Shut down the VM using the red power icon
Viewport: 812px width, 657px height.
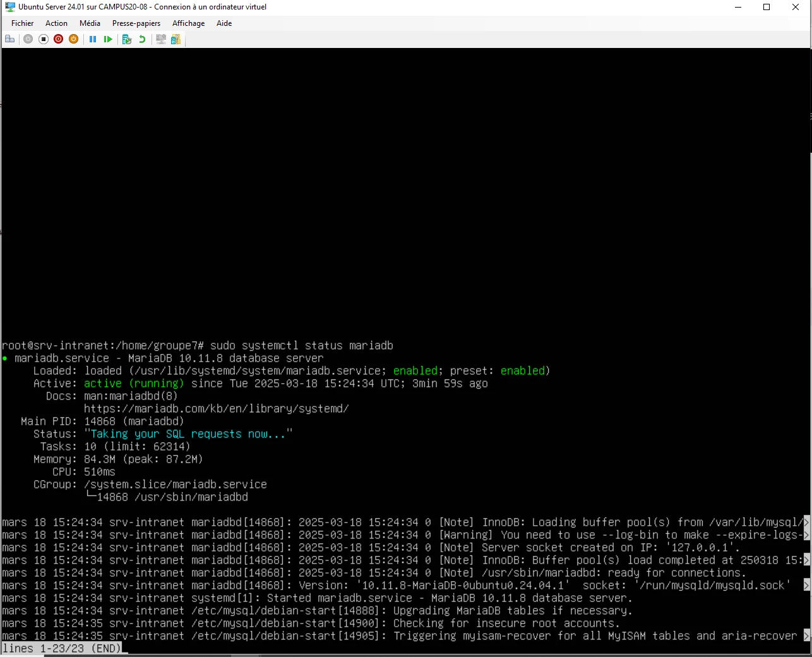(x=59, y=39)
